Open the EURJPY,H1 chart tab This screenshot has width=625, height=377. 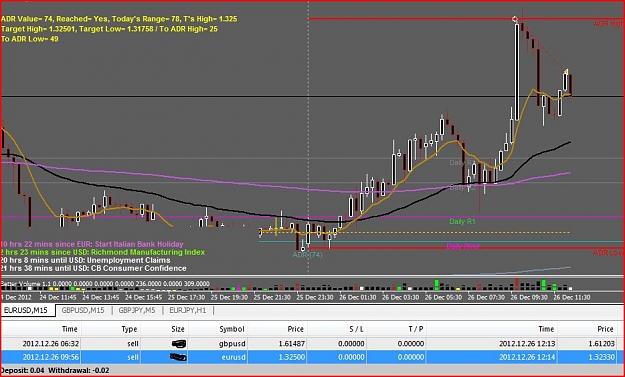coord(188,310)
